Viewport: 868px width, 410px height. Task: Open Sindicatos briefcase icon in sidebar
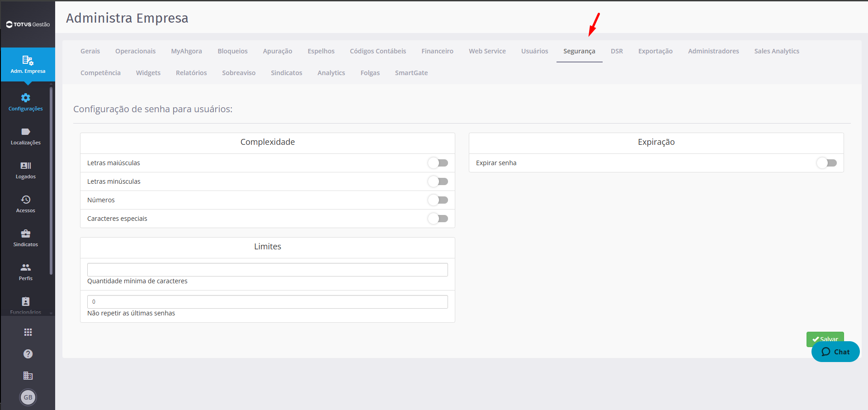tap(26, 234)
